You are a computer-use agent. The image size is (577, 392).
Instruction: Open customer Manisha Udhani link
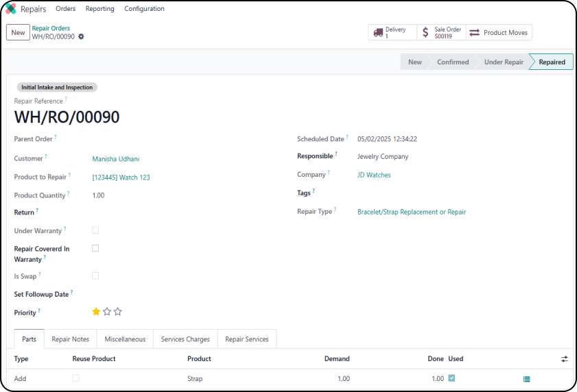(x=115, y=159)
